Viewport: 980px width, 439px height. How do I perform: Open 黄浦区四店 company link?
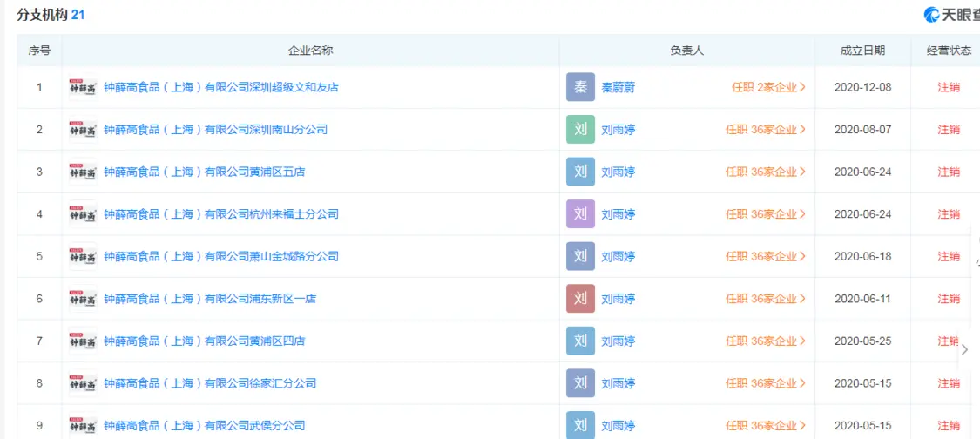(204, 341)
